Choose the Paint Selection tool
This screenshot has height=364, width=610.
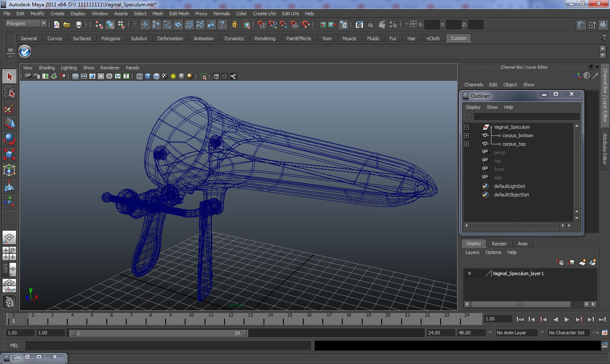pyautogui.click(x=9, y=108)
